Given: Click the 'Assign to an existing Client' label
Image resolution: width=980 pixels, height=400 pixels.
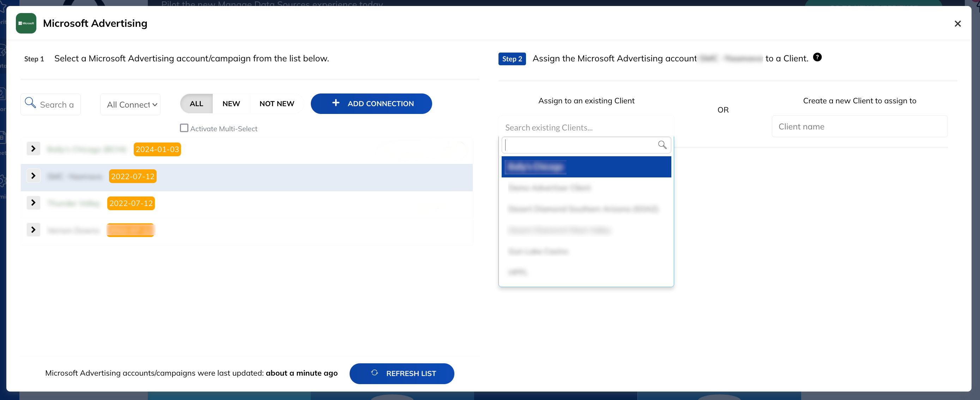Looking at the screenshot, I should [586, 101].
